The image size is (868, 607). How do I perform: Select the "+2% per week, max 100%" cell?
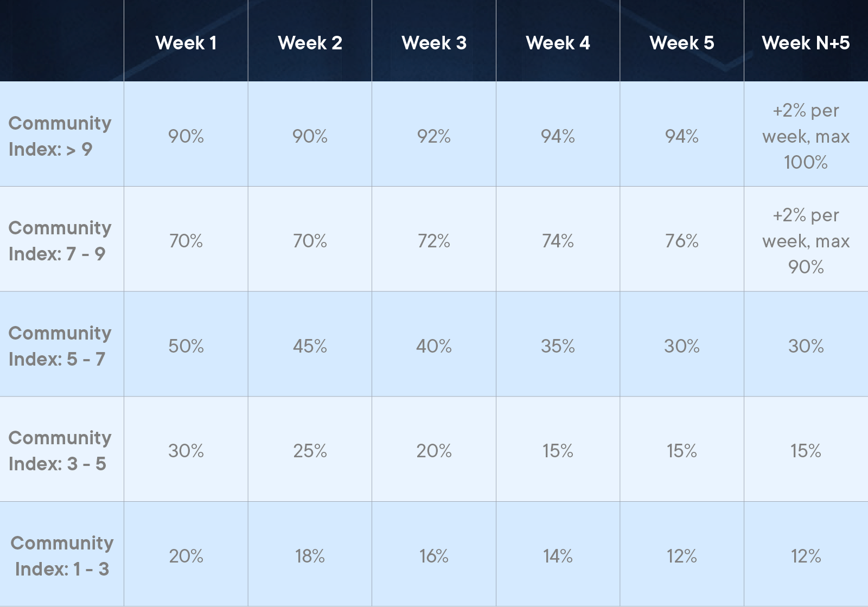coord(806,136)
